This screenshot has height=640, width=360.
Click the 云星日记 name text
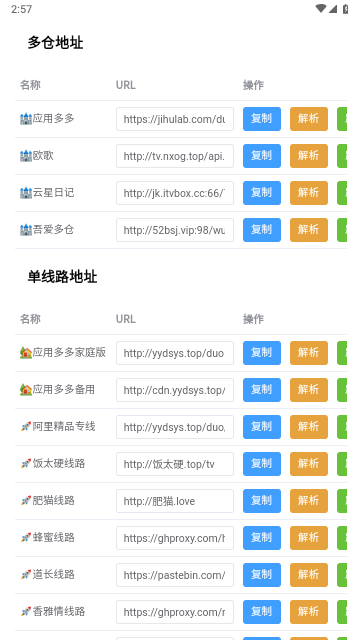(53, 192)
